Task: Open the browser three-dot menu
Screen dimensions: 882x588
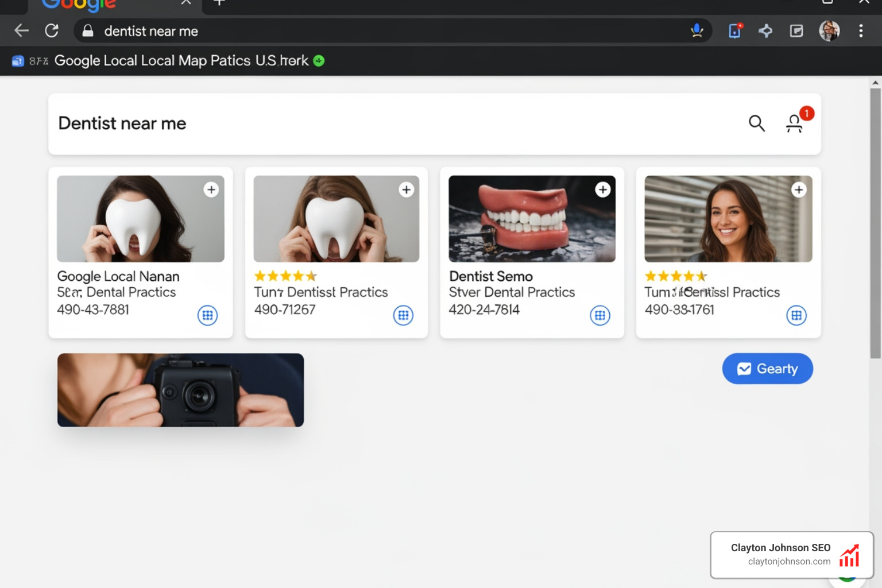Action: (x=861, y=30)
